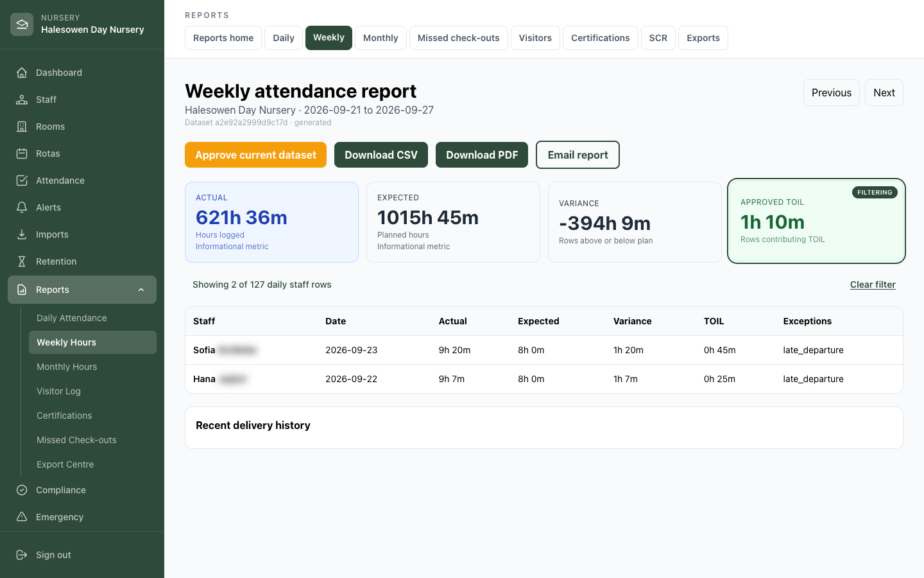The image size is (924, 578).
Task: Switch to the Daily reports tab
Action: coord(284,38)
